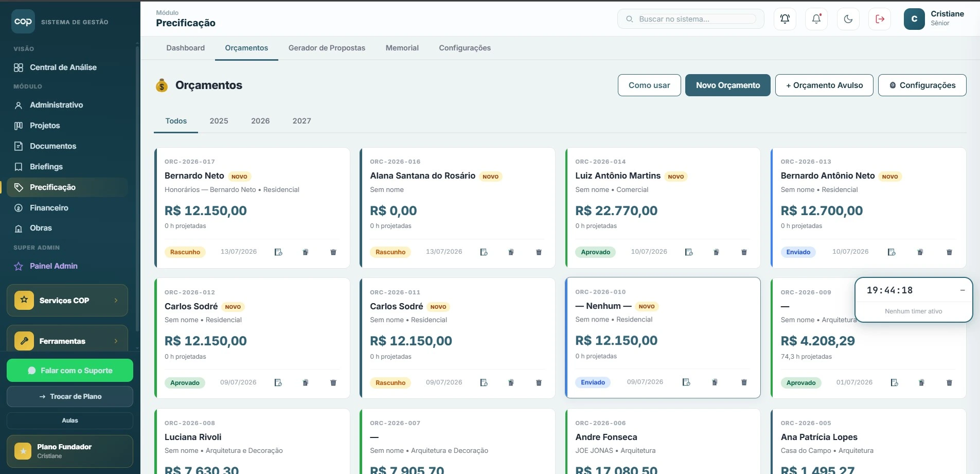Log out using the red exit icon
Image resolution: width=980 pixels, height=474 pixels.
coord(880,19)
